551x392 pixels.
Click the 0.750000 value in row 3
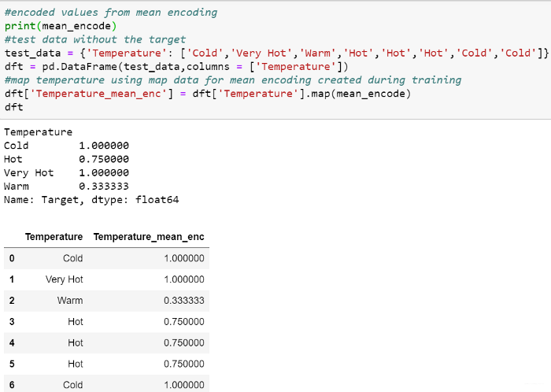(184, 322)
